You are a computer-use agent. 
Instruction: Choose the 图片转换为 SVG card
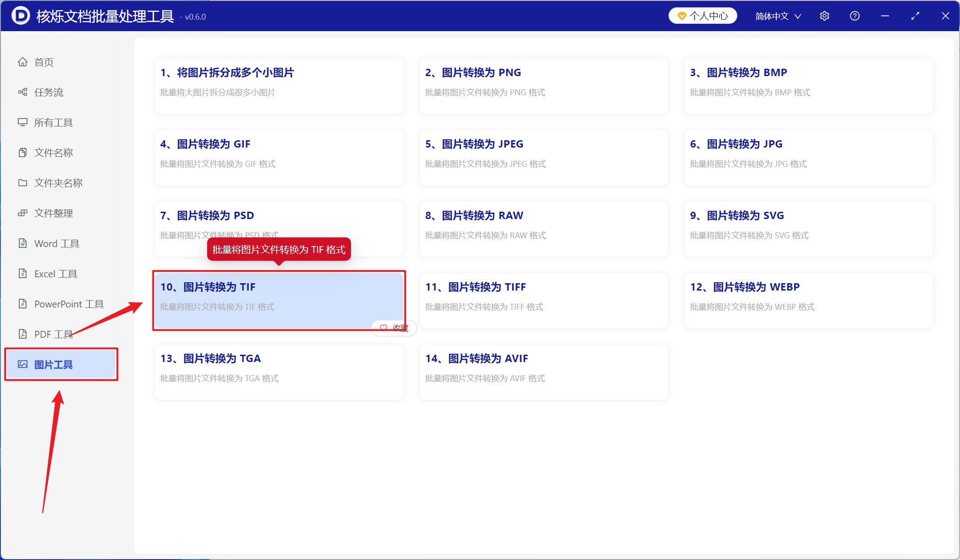click(808, 229)
